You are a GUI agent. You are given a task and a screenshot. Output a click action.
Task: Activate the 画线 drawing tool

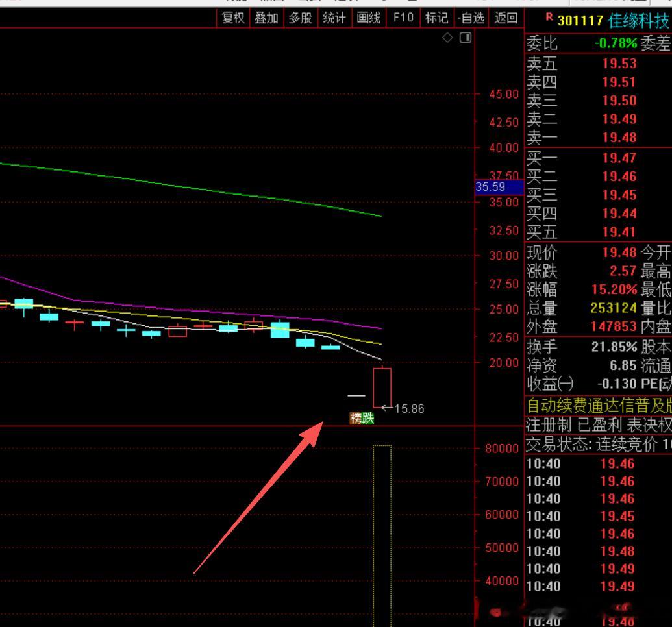pos(369,18)
